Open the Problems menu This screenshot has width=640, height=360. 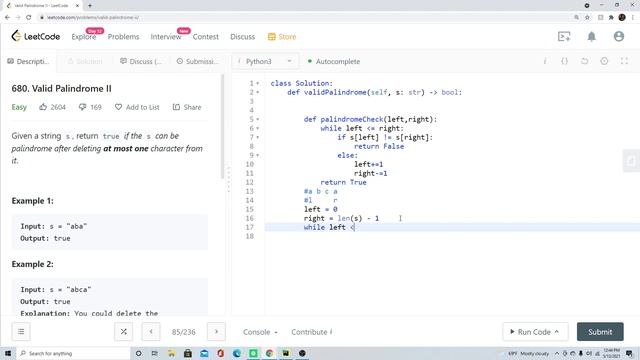point(123,37)
